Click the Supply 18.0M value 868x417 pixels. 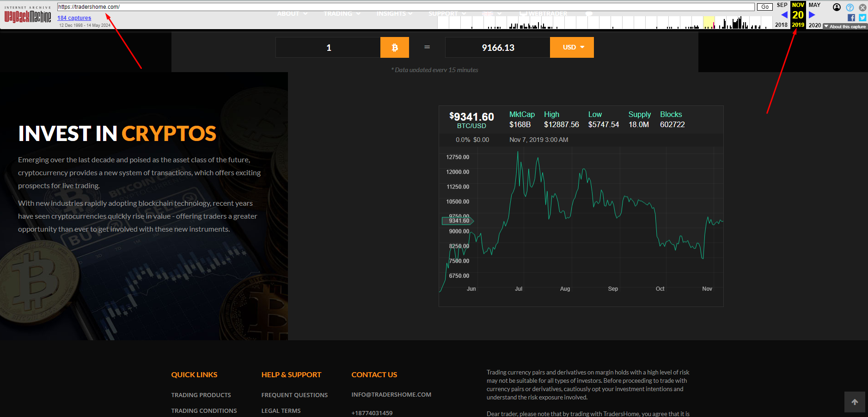tap(639, 124)
